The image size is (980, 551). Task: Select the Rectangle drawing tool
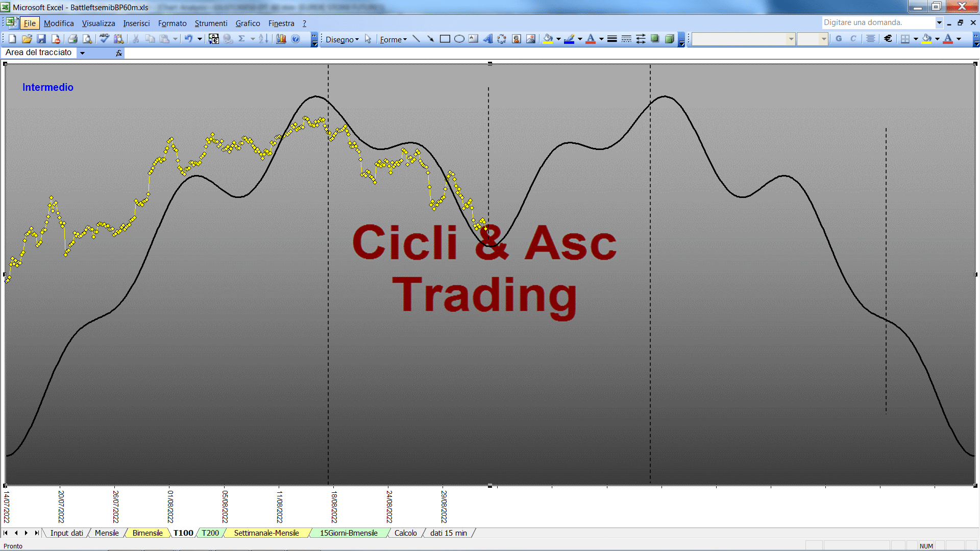click(x=445, y=39)
